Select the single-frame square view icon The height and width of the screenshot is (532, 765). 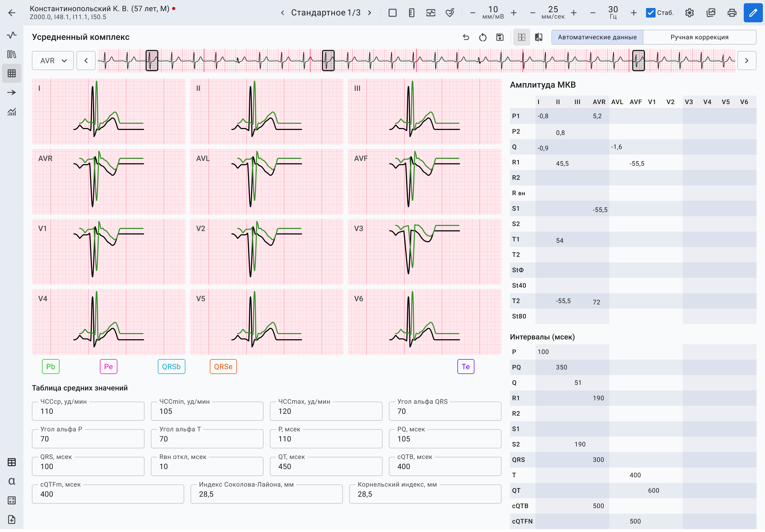(393, 13)
